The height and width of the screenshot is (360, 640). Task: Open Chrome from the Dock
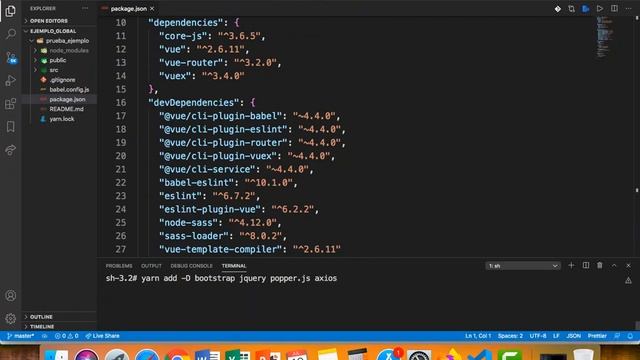177,355
